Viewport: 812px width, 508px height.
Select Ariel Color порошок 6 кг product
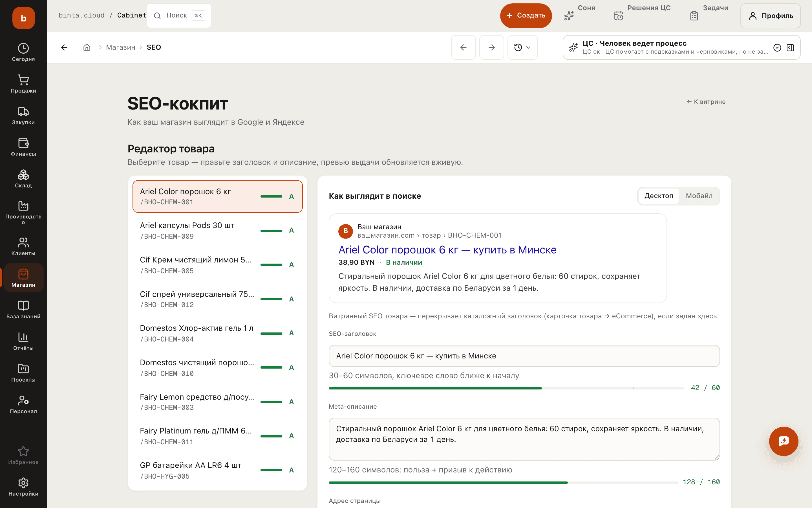(217, 196)
